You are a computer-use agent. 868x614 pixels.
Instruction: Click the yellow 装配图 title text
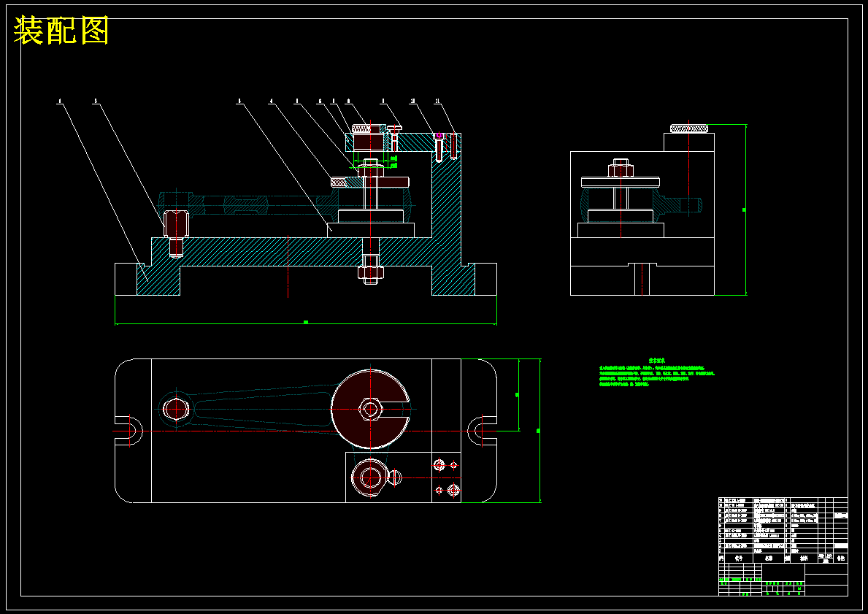coord(61,30)
